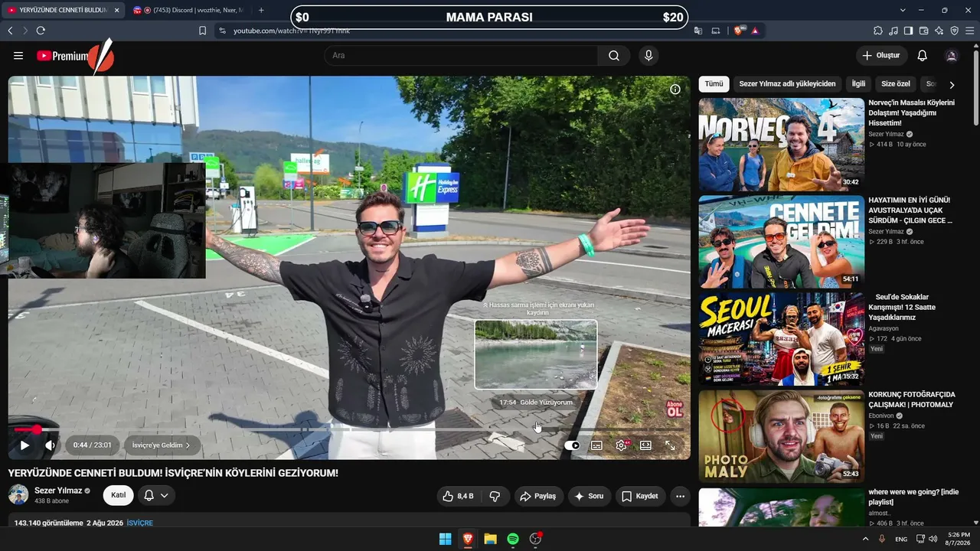Image resolution: width=980 pixels, height=551 pixels.
Task: Dislike the video
Action: coord(495,496)
